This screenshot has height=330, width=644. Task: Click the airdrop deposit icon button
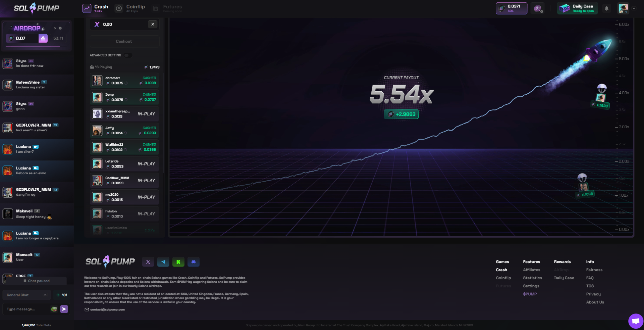click(x=43, y=39)
